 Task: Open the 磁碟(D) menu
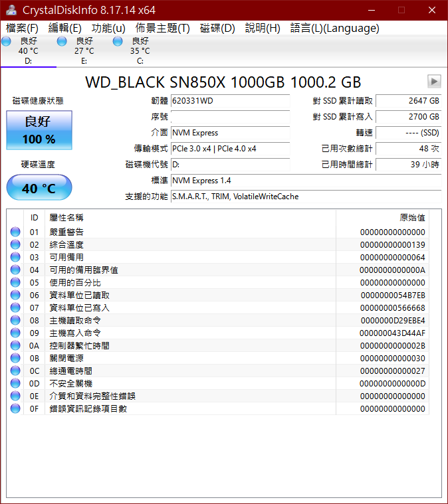217,29
